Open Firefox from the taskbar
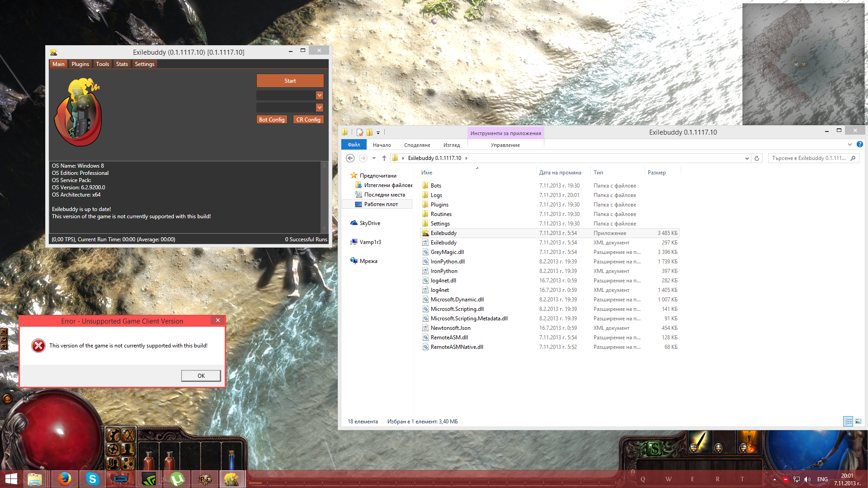868x488 pixels. [64, 479]
